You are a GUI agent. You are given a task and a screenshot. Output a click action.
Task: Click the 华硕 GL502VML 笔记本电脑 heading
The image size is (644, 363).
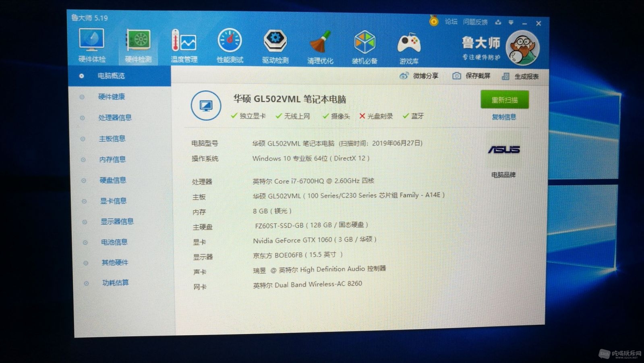[290, 99]
